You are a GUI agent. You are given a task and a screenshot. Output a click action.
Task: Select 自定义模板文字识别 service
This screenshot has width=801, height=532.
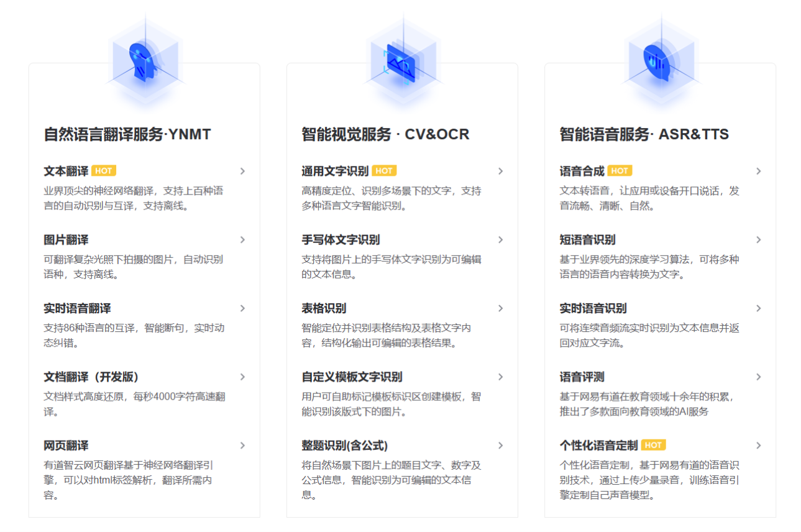pyautogui.click(x=352, y=377)
